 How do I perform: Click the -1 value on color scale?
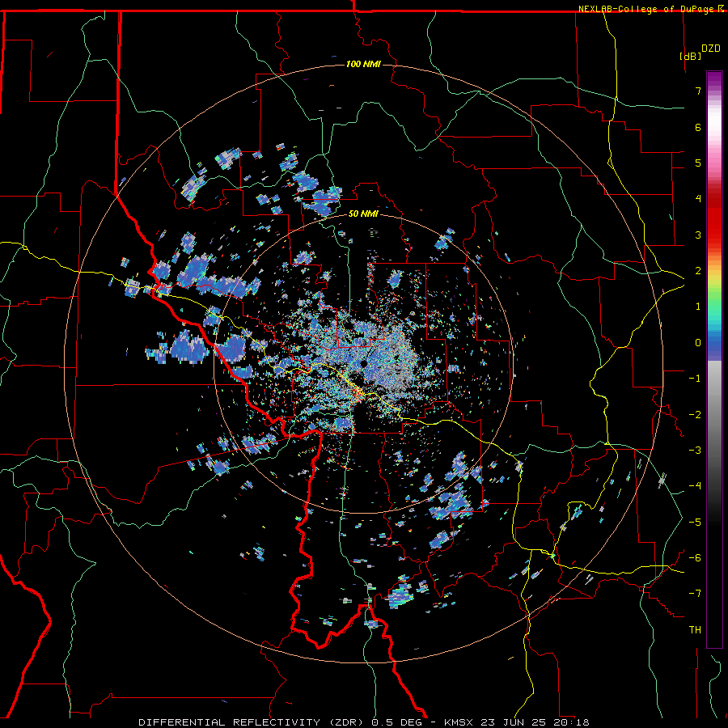click(x=695, y=379)
